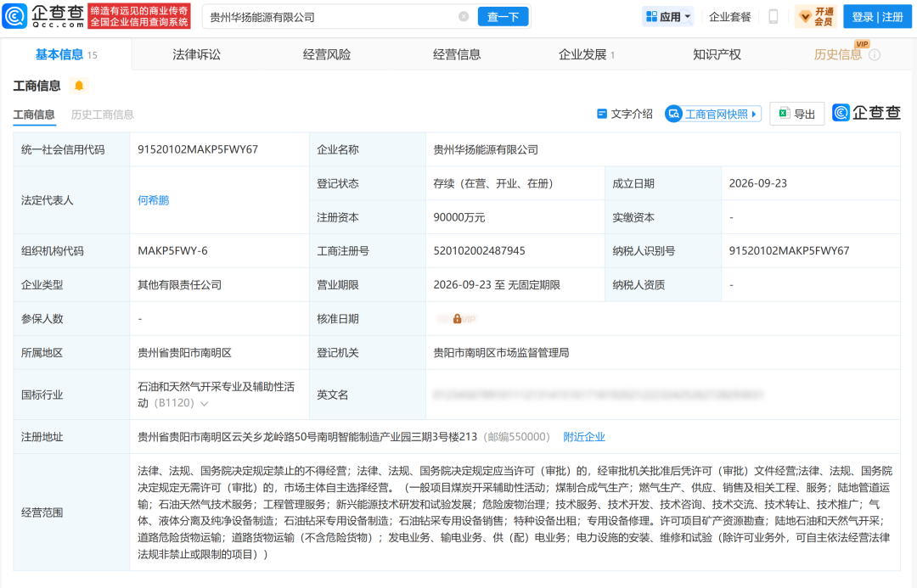Click 其他有限责任公司 company type

coord(179,284)
